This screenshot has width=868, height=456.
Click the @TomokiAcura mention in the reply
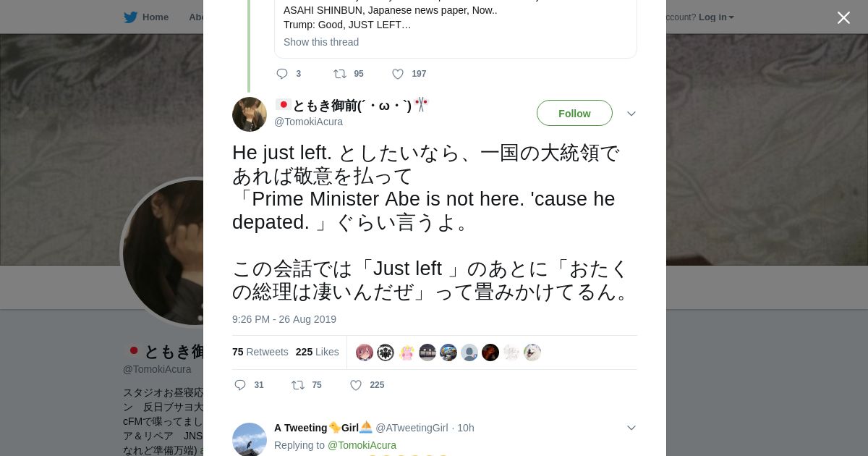coord(362,445)
